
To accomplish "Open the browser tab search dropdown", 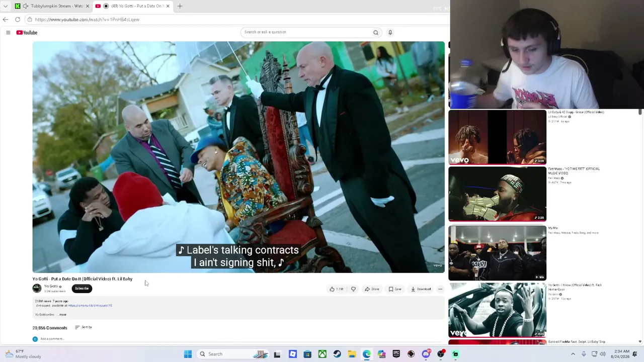I will click(6, 6).
